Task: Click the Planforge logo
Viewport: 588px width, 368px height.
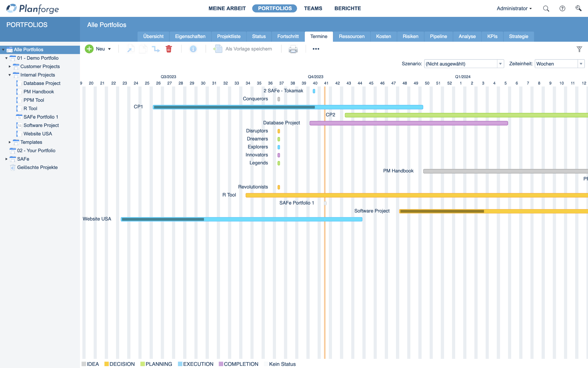Action: tap(32, 9)
